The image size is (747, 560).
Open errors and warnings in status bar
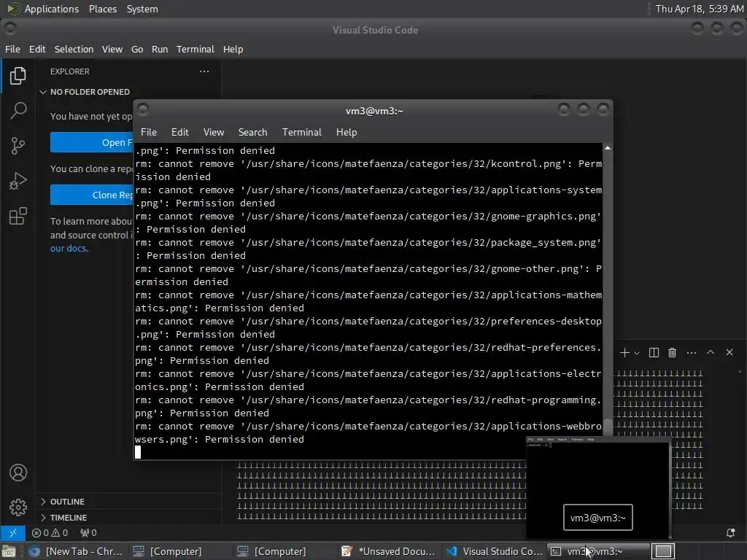[50, 533]
